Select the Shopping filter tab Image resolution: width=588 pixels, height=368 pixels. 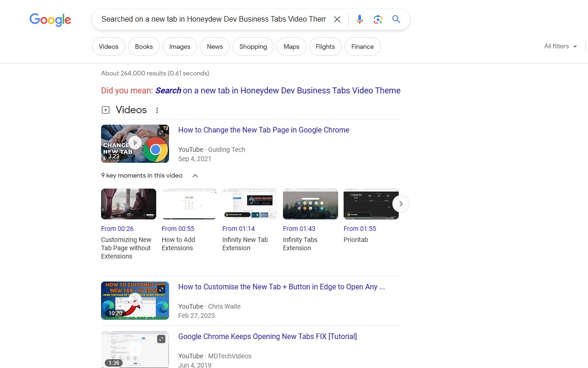tap(253, 46)
